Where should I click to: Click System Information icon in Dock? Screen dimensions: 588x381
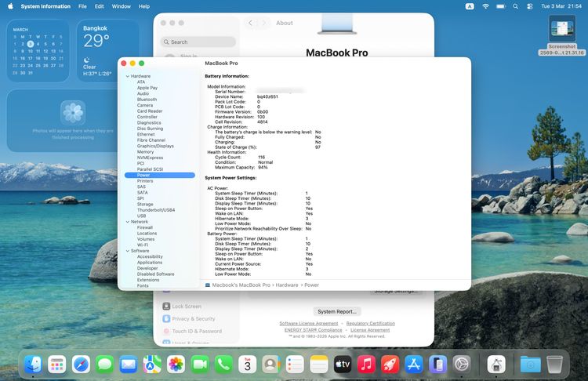(496, 364)
